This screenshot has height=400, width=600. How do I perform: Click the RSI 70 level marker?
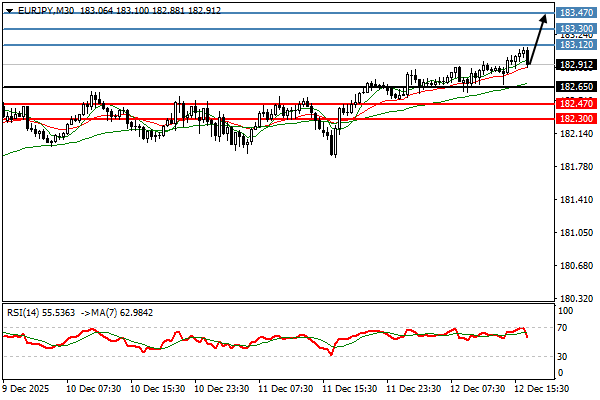pyautogui.click(x=565, y=328)
